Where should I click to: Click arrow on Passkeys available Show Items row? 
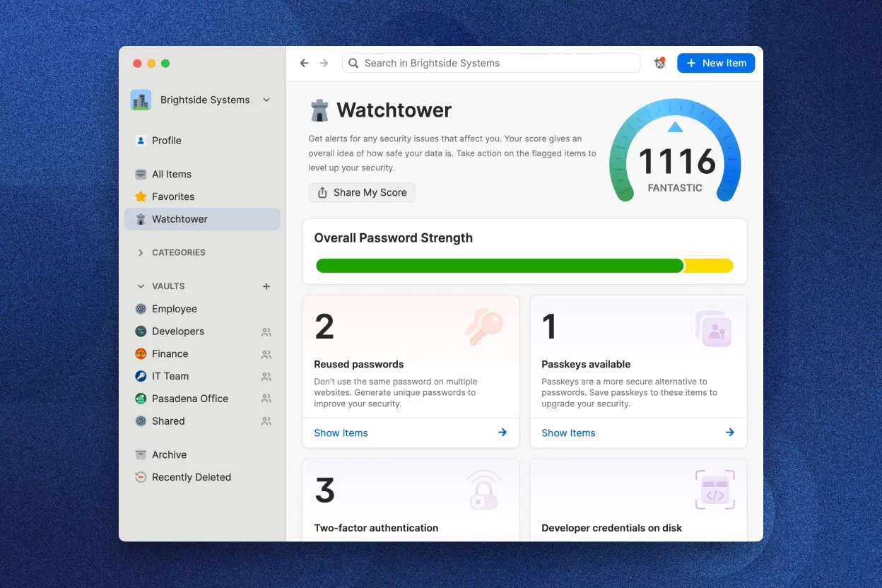[730, 433]
